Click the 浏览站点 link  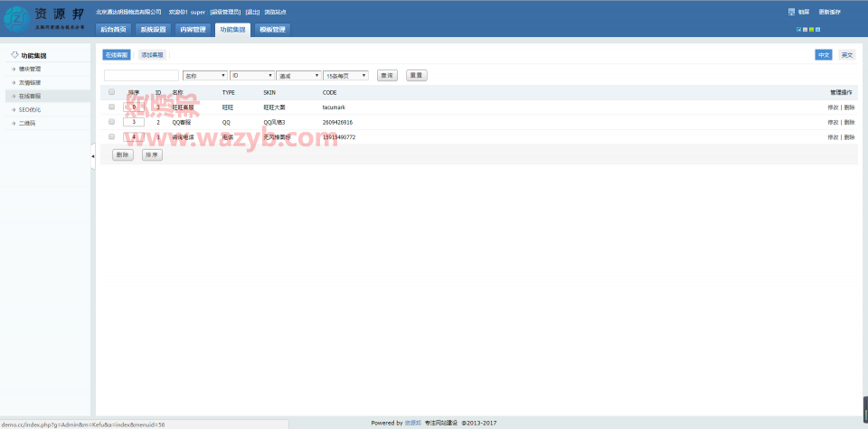click(275, 12)
